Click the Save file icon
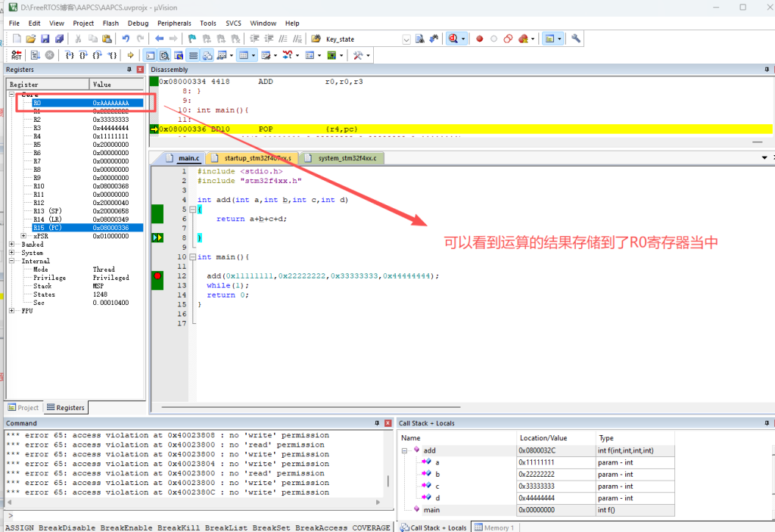 [x=45, y=39]
